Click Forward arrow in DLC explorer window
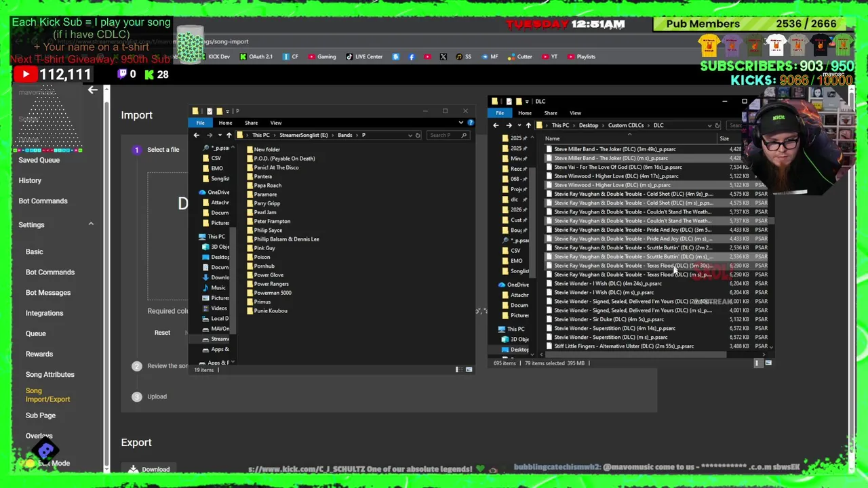This screenshot has width=868, height=488. pos(509,125)
